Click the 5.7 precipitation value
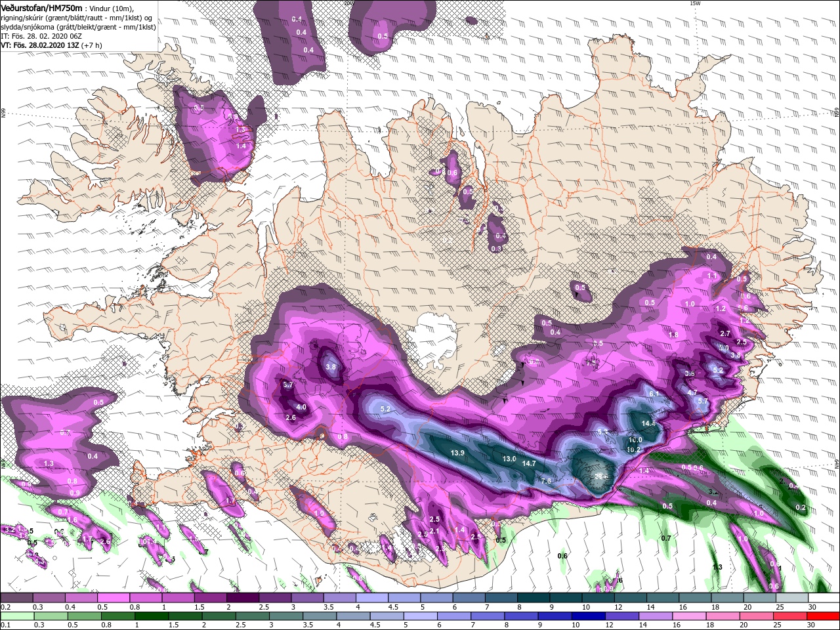 click(703, 401)
